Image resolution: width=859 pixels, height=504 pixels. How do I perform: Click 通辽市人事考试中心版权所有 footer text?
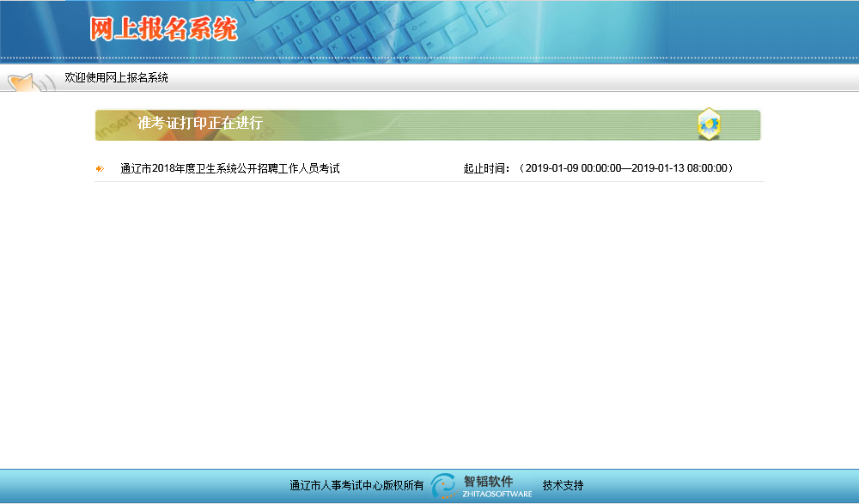(356, 486)
